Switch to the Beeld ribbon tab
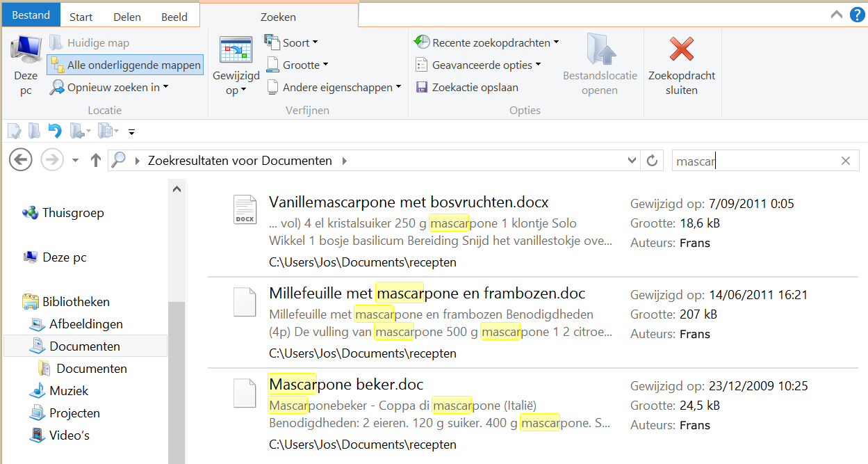 click(x=174, y=17)
